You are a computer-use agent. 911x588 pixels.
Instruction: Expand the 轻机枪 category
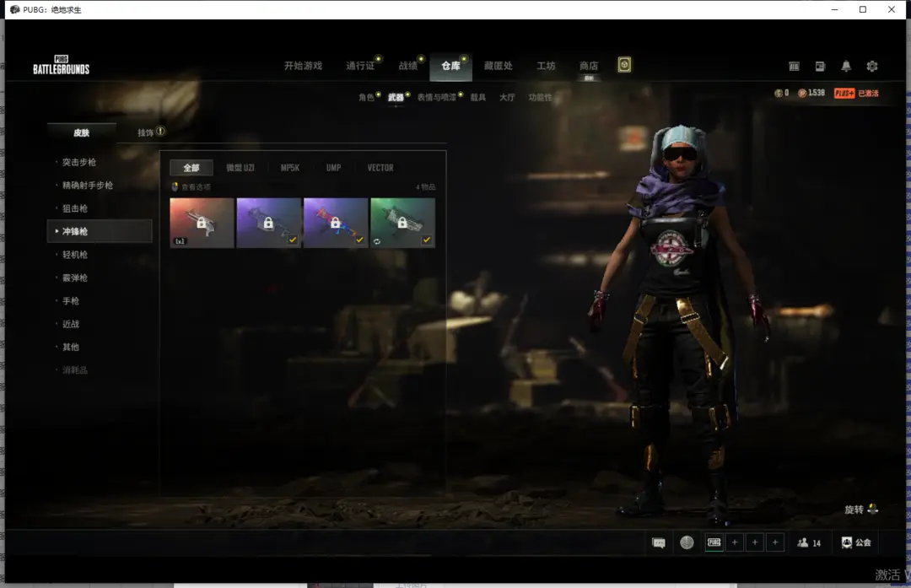75,255
